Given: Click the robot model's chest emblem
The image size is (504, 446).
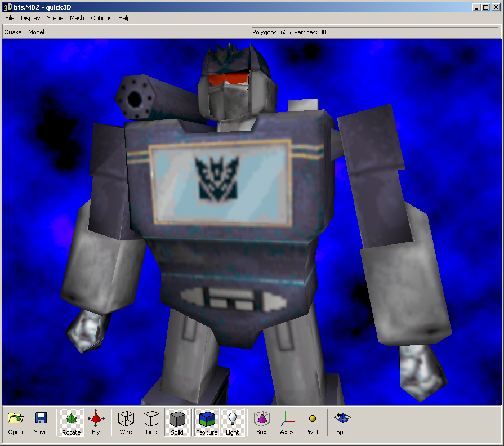Looking at the screenshot, I should 217,178.
